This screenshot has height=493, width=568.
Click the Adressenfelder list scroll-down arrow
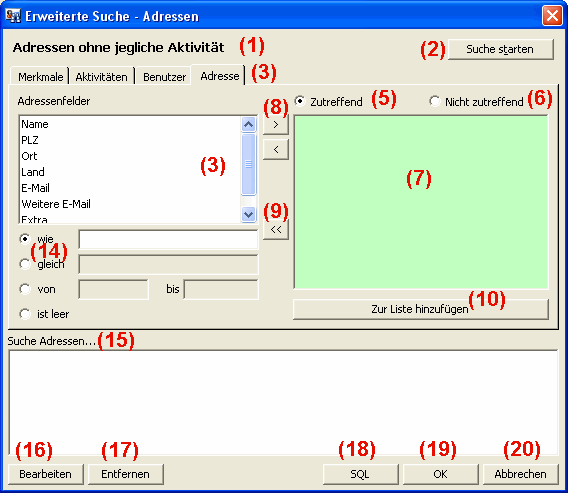[x=248, y=214]
